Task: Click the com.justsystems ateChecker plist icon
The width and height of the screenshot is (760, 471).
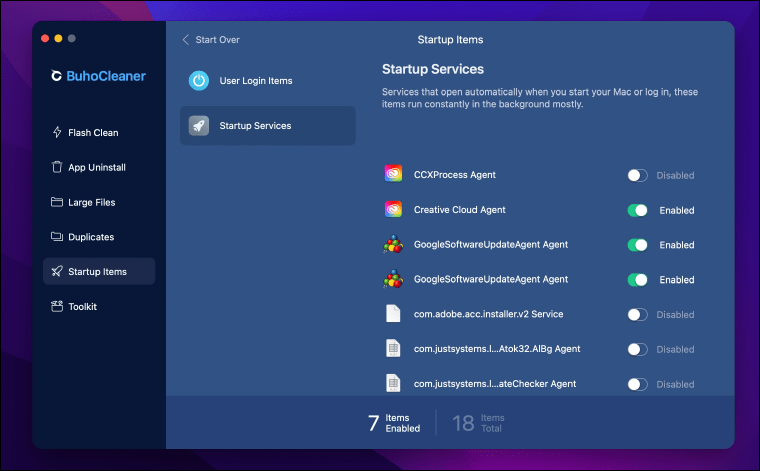Action: point(393,383)
